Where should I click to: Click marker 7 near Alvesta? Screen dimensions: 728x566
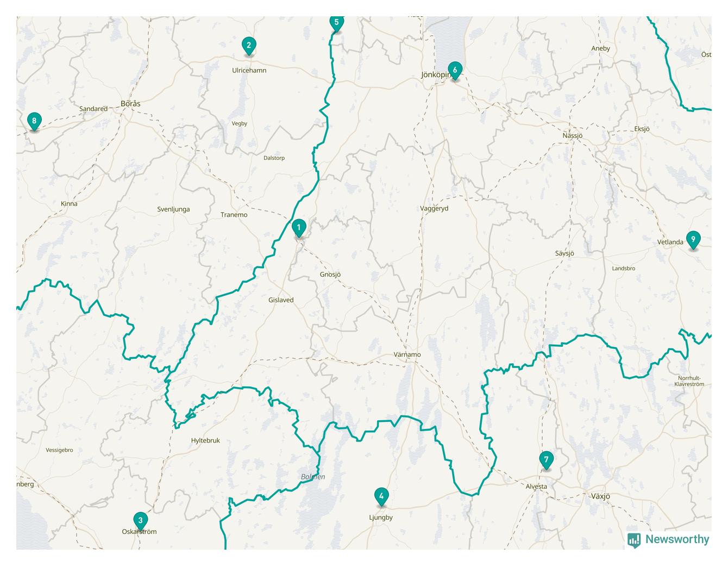point(546,460)
